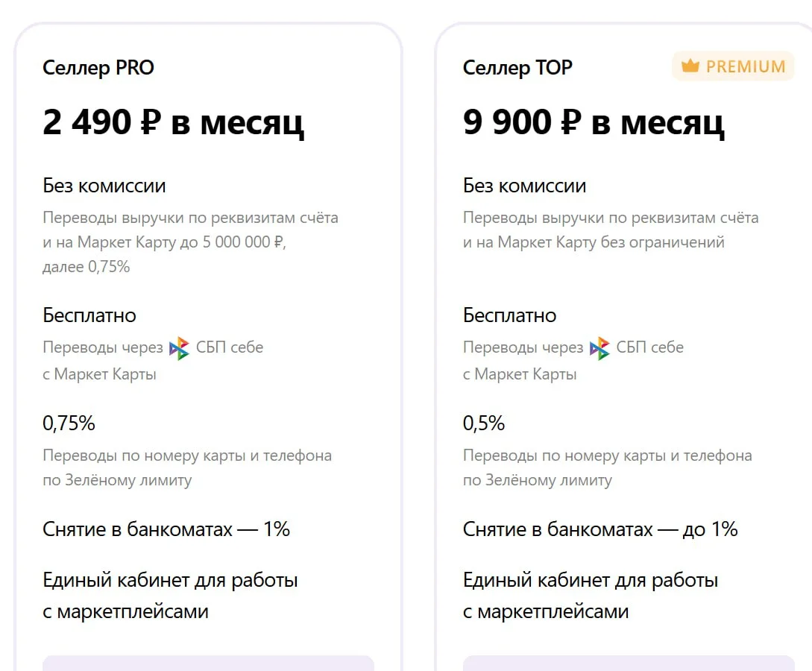Screen dimensions: 812x671
Task: Click Бесплатно heading in the Селлер PRO card
Action: pyautogui.click(x=89, y=315)
